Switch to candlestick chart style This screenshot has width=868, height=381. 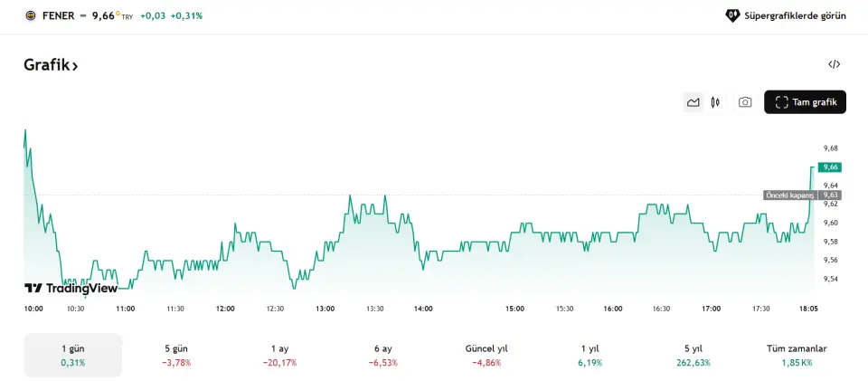pyautogui.click(x=715, y=102)
